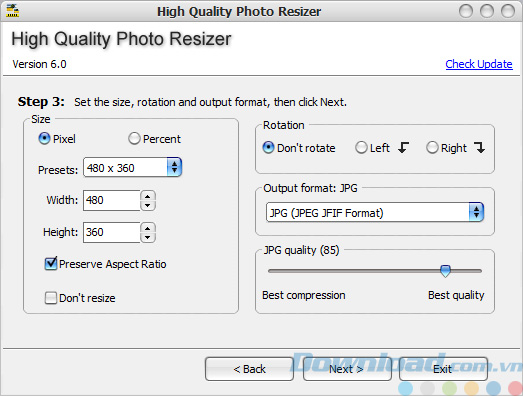Open the Presets 480 x 360 dropdown

click(132, 167)
